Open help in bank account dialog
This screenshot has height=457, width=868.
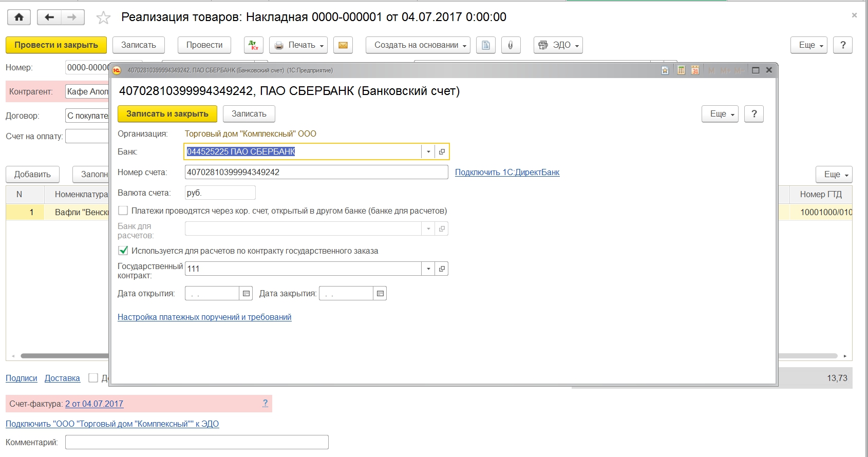coord(754,114)
